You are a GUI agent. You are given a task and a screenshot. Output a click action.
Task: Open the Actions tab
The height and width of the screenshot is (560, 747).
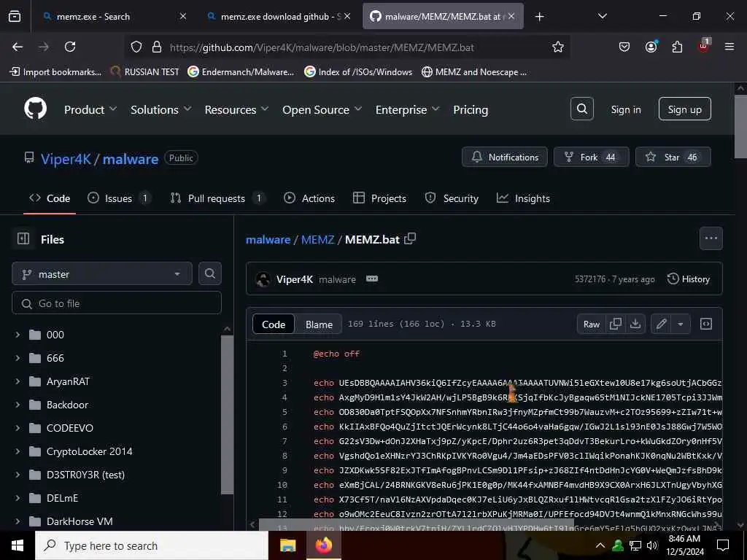309,198
